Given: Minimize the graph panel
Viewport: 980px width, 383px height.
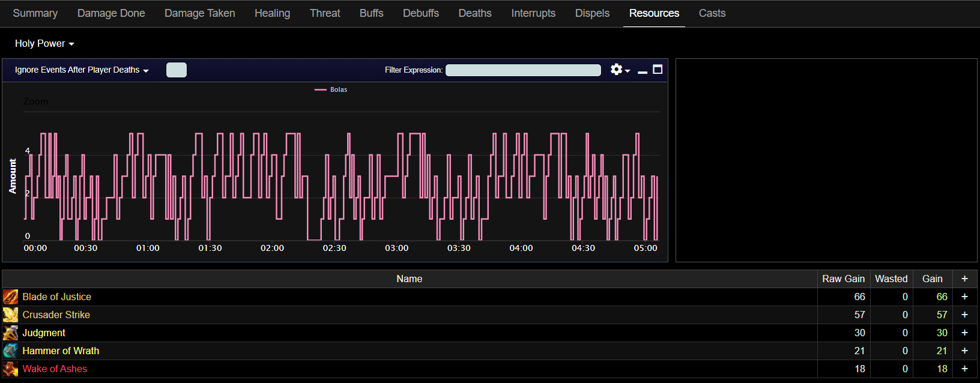Looking at the screenshot, I should [x=642, y=70].
